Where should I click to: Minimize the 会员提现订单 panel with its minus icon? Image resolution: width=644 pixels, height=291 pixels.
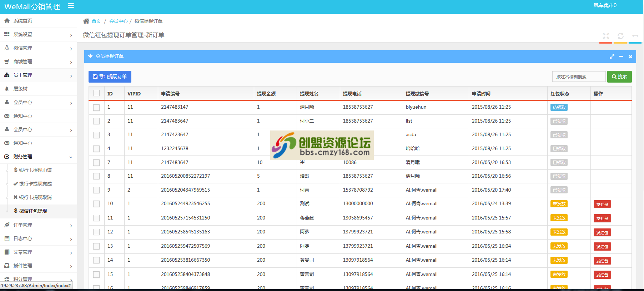pyautogui.click(x=621, y=56)
